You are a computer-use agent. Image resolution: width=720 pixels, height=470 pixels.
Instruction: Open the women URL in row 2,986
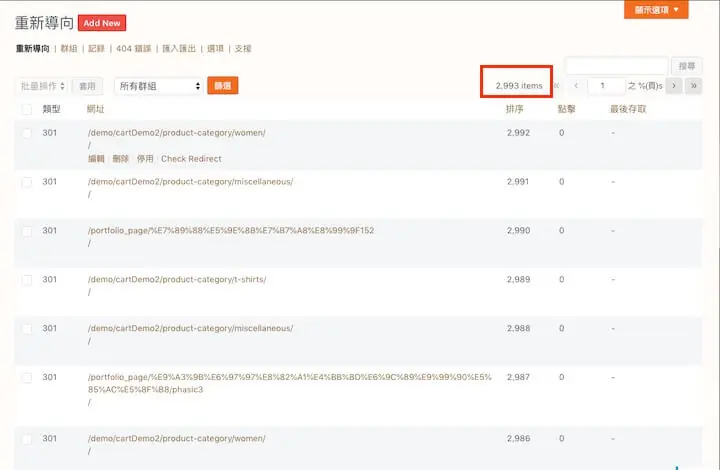pyautogui.click(x=177, y=438)
